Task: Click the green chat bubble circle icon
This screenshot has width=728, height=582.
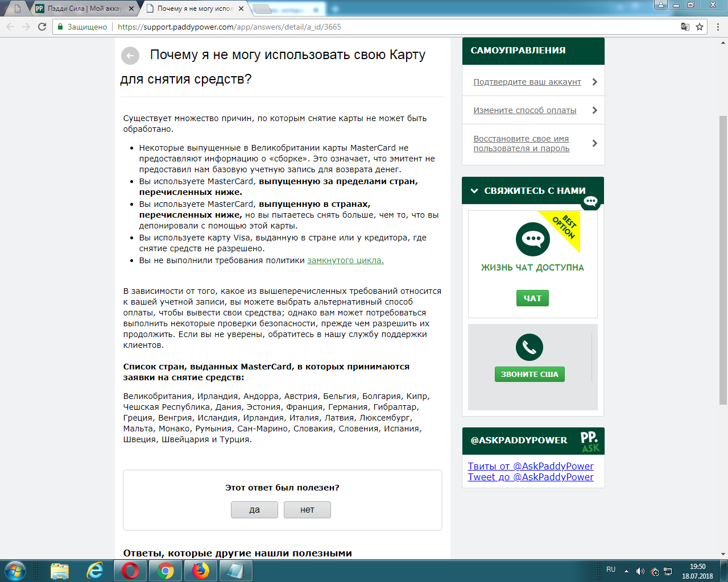Action: point(533,239)
